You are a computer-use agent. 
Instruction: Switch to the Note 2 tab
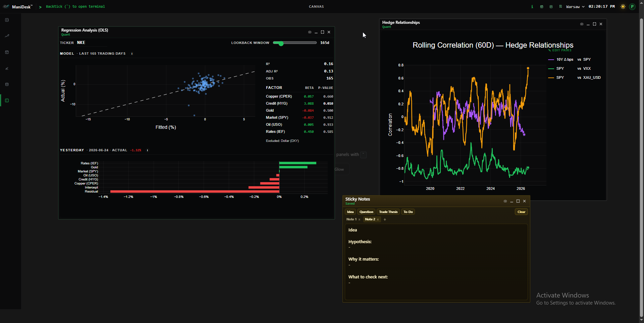coord(370,219)
